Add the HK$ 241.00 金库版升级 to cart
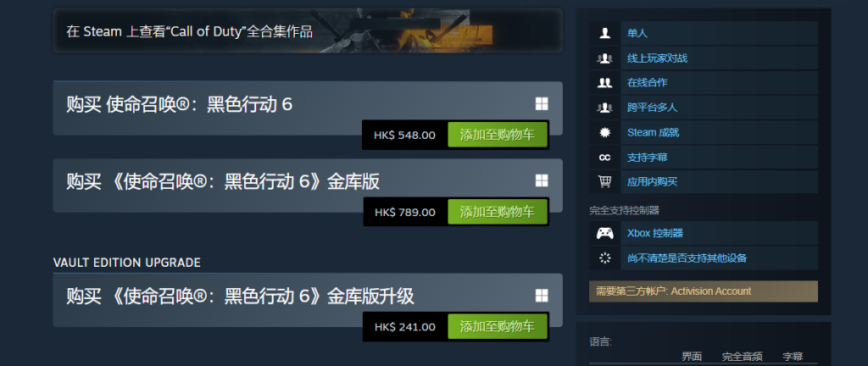Screen dimensions: 868x366 click(497, 327)
